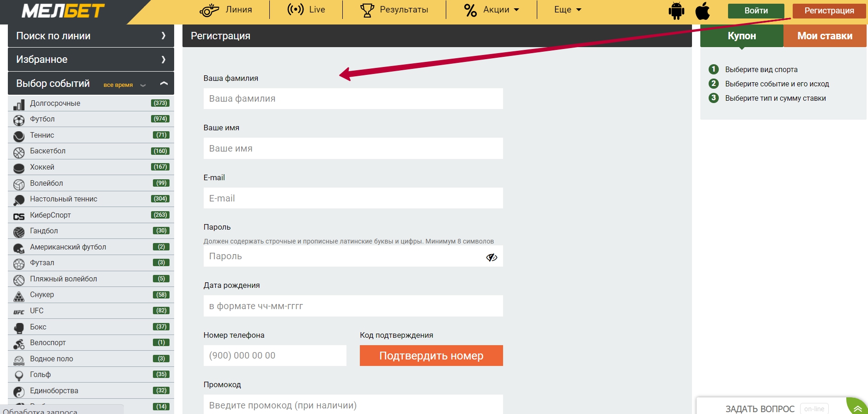Image resolution: width=868 pixels, height=414 pixels.
Task: Click the Футбол count badge (974)
Action: (160, 119)
